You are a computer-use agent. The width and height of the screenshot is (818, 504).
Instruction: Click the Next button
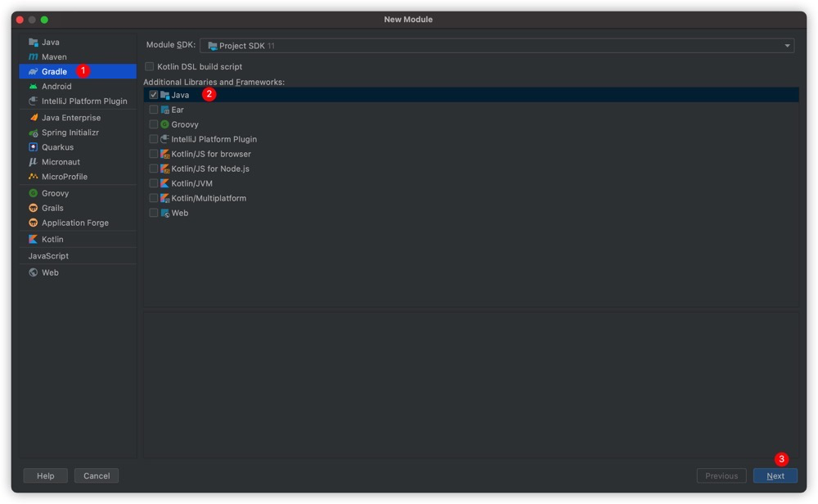(775, 476)
